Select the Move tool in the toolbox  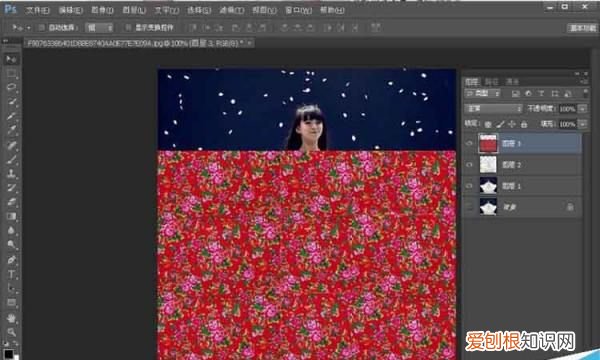point(11,59)
